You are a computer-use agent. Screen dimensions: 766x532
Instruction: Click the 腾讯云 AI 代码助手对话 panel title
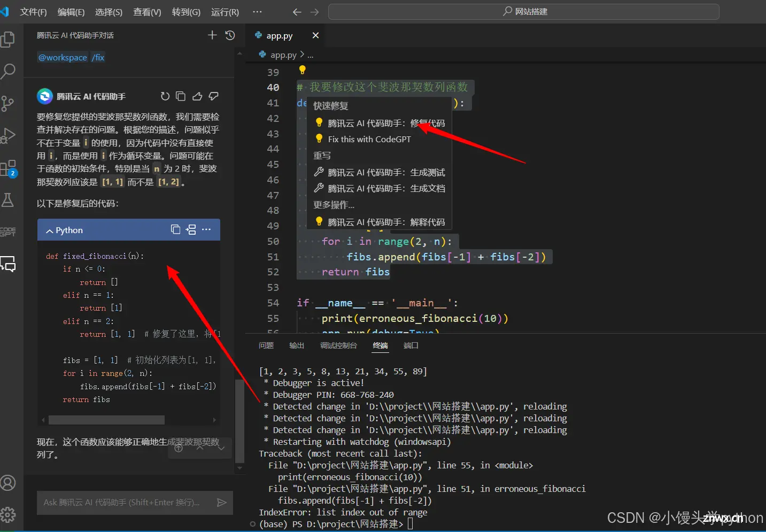75,35
